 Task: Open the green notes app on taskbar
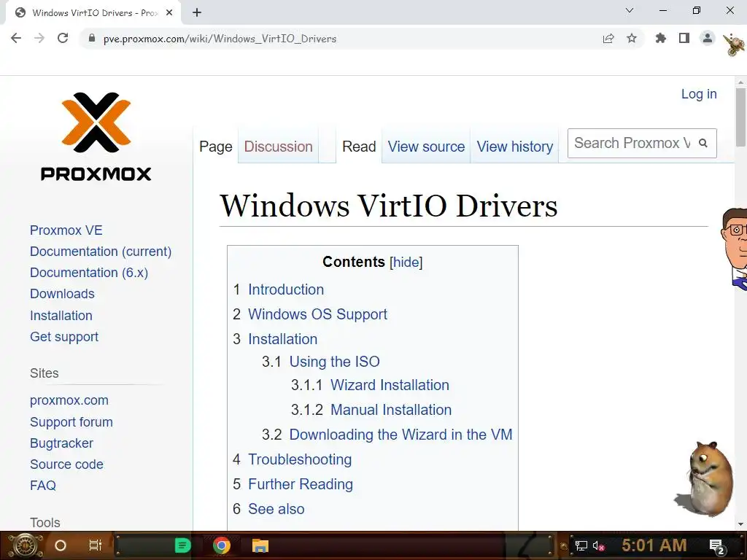182,545
